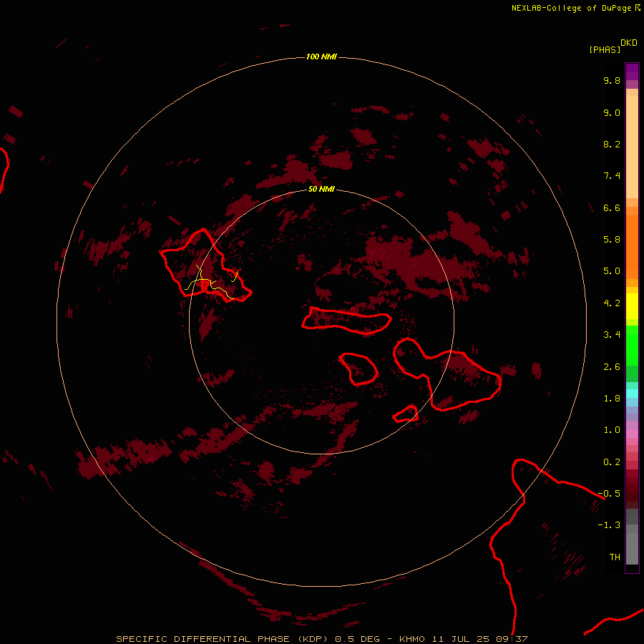The width and height of the screenshot is (644, 644).
Task: Select the 4.2 value on color scale
Action: click(x=612, y=303)
